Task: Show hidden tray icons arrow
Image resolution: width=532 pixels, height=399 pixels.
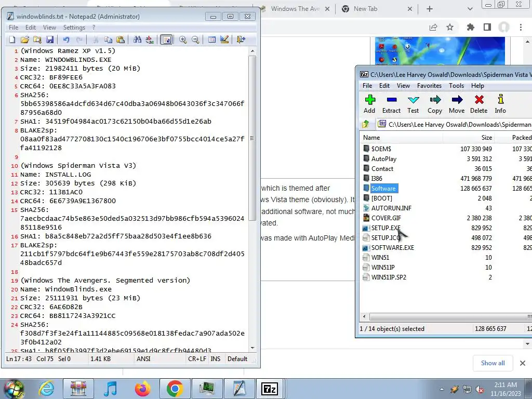Action: click(x=442, y=389)
